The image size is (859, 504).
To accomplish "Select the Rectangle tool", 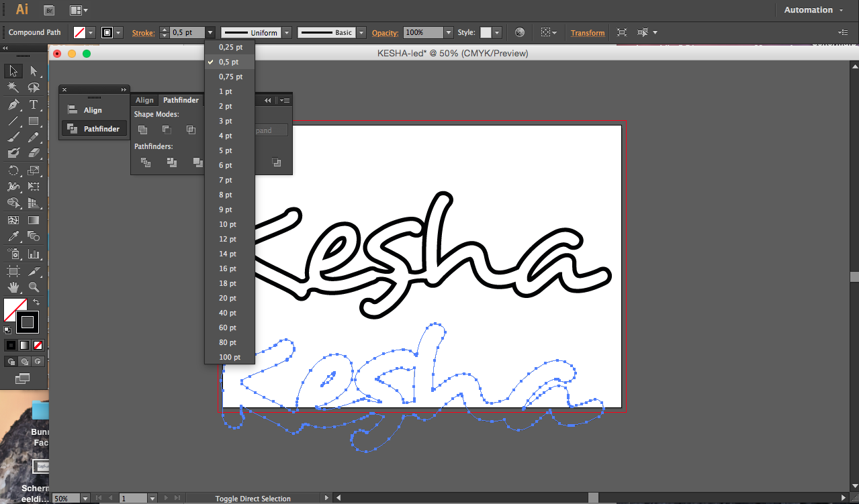I will (x=34, y=121).
